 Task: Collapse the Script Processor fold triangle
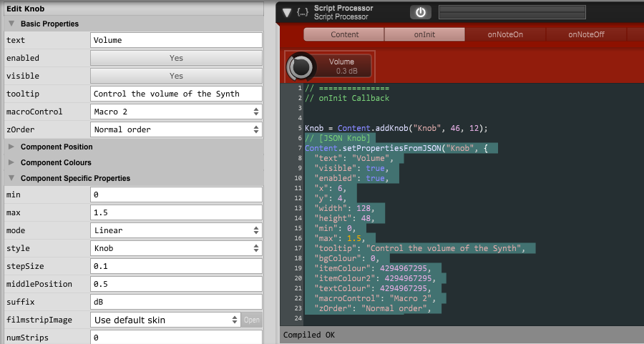[287, 13]
